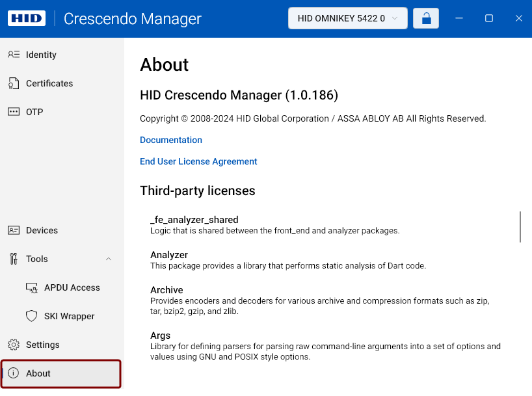
Task: Click the Identity person-list icon
Action: pyautogui.click(x=14, y=55)
